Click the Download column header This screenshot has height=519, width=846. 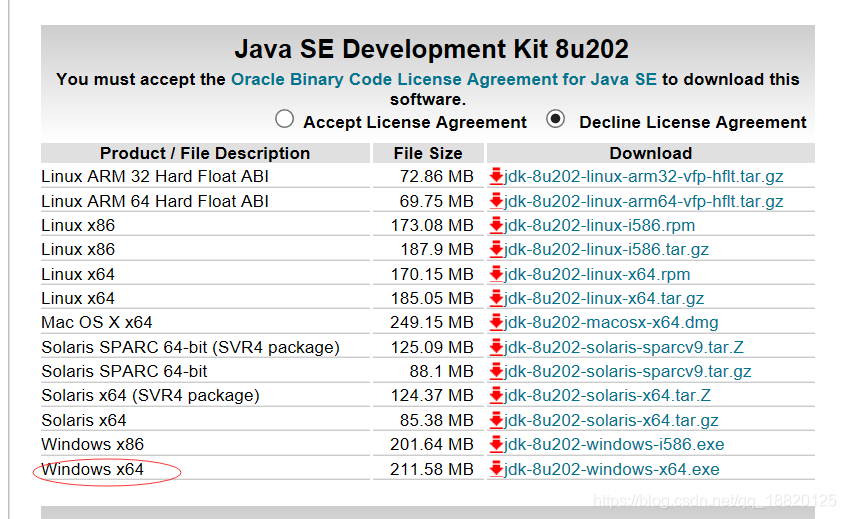pos(651,153)
